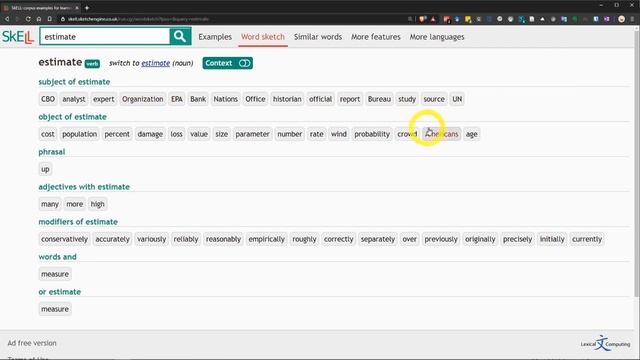Click the official subject collocate
640x360 pixels.
(320, 99)
